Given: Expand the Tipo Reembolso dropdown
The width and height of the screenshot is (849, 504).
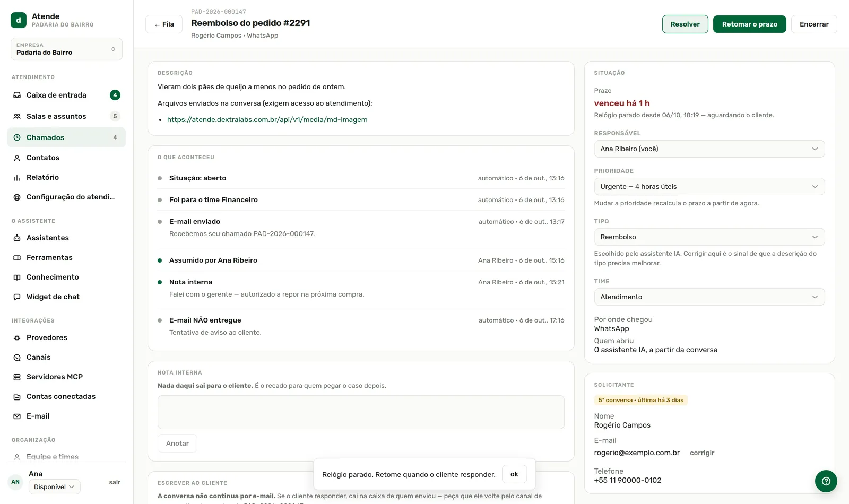Looking at the screenshot, I should click(x=709, y=237).
